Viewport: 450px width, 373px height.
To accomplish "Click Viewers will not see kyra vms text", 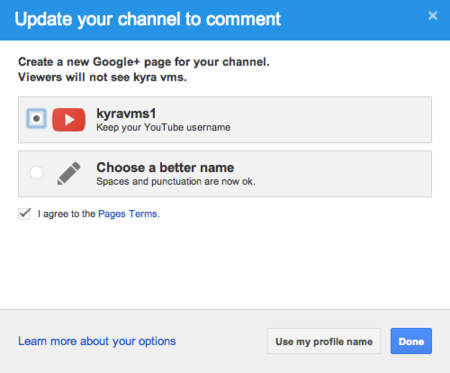I will pyautogui.click(x=102, y=77).
